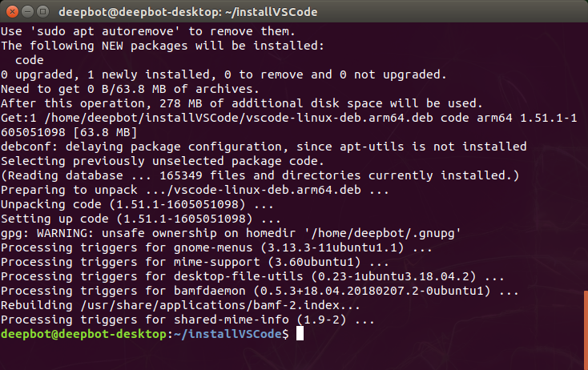Screen dimensions: 588x370
Task: Click the indented package name "code"
Action: click(x=30, y=60)
